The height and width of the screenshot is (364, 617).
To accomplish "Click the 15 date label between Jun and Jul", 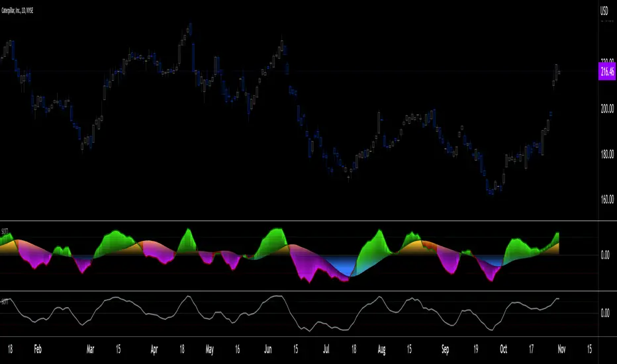I will point(295,349).
